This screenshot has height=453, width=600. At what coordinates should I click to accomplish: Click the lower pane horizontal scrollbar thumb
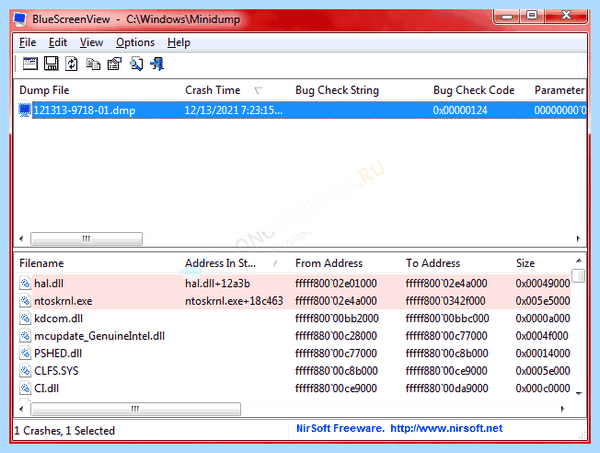pos(135,409)
